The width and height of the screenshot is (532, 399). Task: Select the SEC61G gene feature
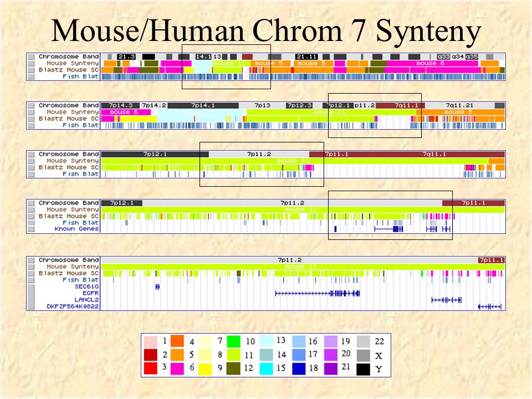tap(157, 287)
